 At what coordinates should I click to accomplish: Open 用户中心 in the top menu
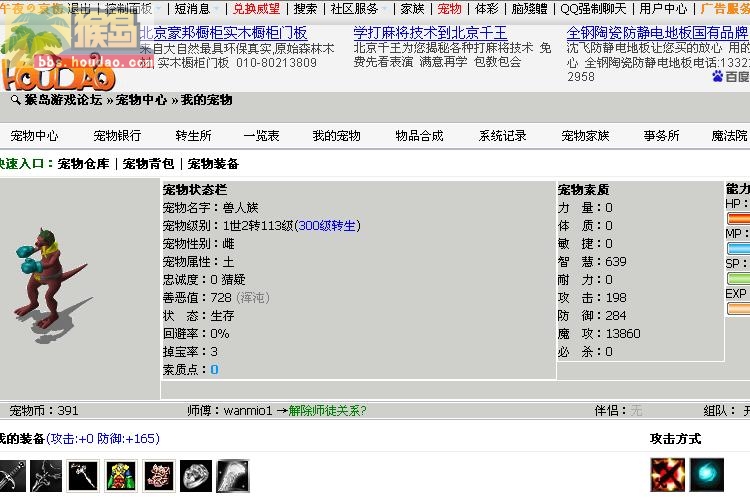663,8
